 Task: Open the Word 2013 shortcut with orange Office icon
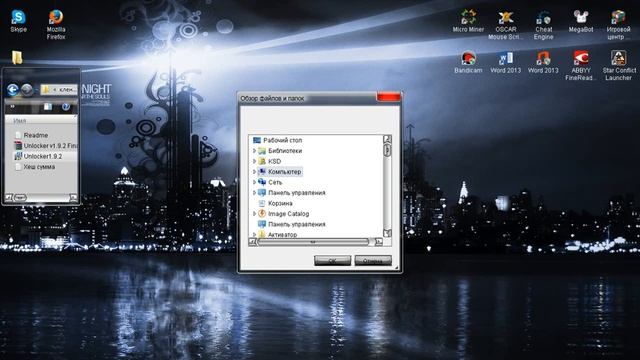[x=543, y=62]
